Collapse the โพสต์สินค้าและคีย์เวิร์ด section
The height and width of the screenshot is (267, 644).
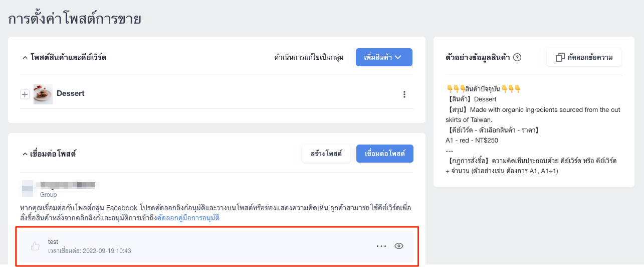click(x=25, y=58)
